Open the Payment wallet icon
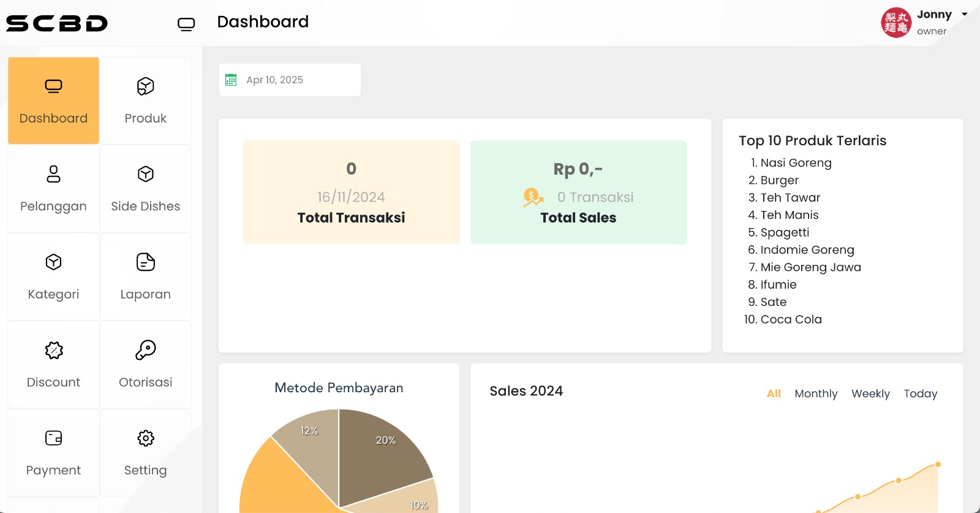Image resolution: width=980 pixels, height=513 pixels. [x=53, y=438]
